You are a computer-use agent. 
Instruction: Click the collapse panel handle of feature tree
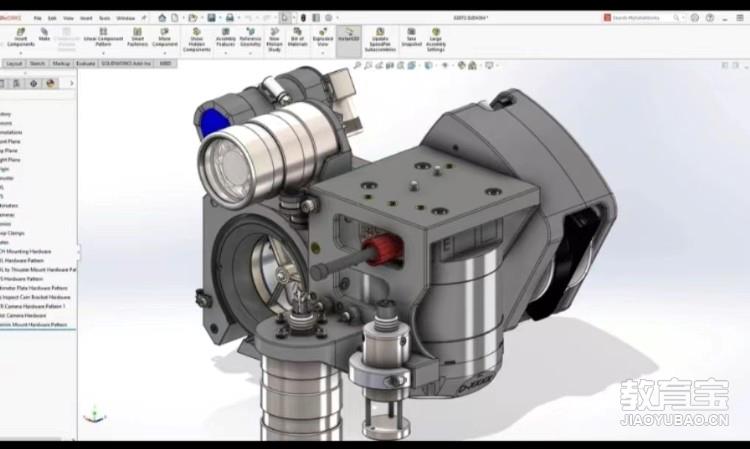78,252
